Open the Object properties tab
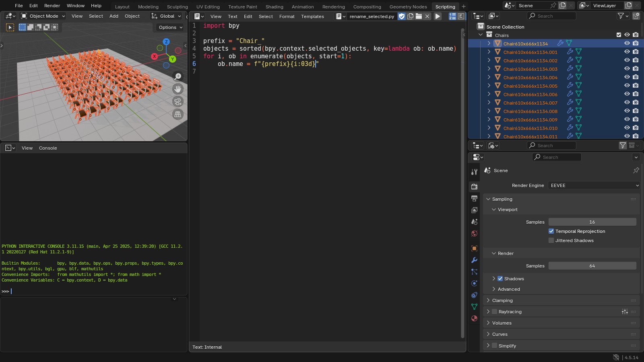The image size is (644, 362). pos(474,248)
